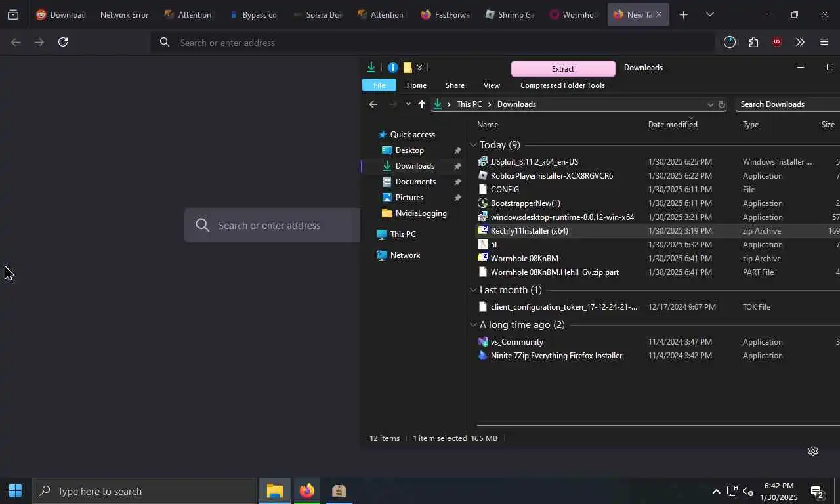Go back in File Explorer
This screenshot has height=504, width=840.
(373, 104)
